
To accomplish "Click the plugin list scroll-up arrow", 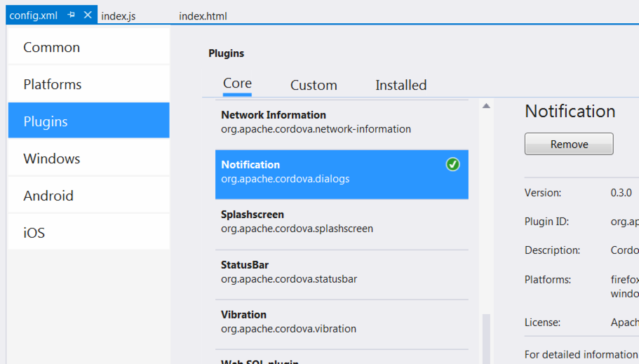I will [486, 106].
